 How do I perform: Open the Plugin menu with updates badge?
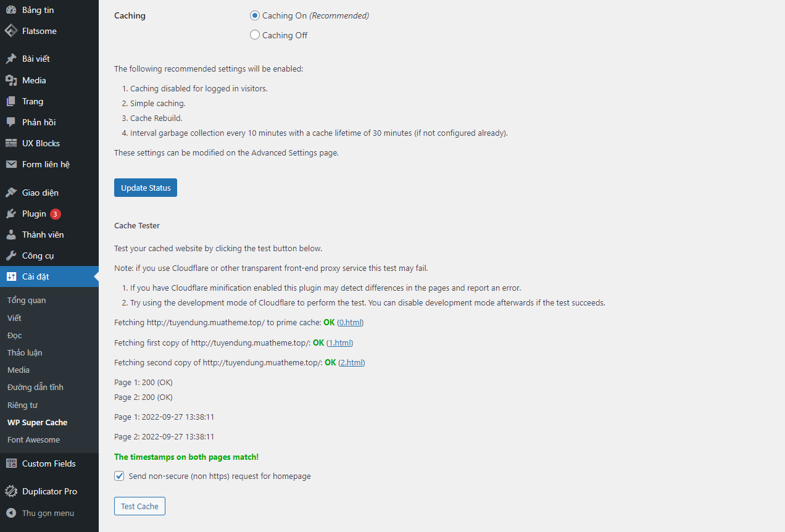34,214
